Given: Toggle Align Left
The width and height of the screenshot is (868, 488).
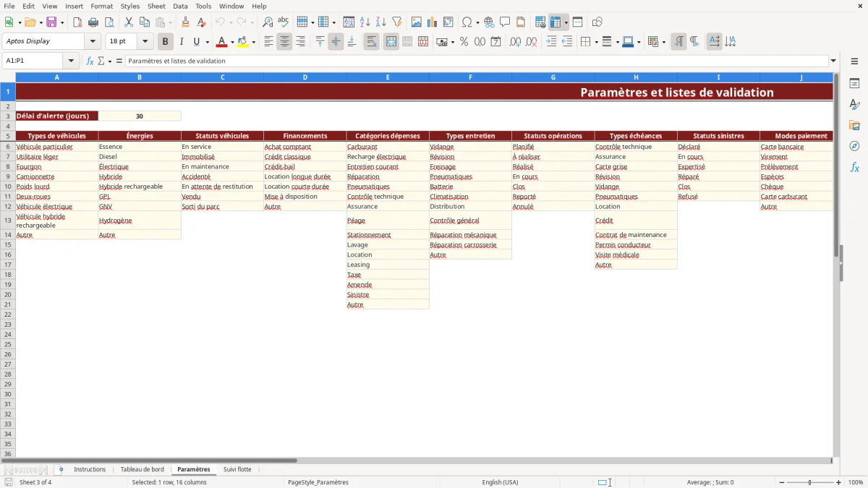Looking at the screenshot, I should tap(268, 42).
